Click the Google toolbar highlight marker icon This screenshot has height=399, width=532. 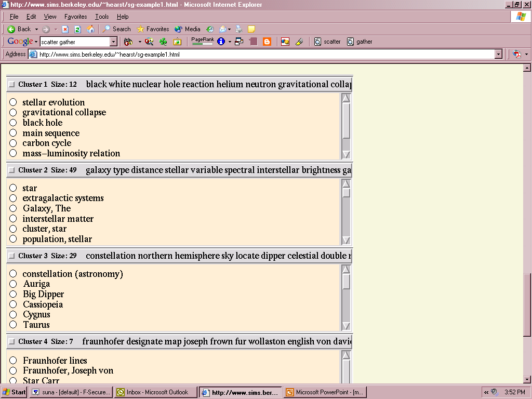tap(299, 42)
